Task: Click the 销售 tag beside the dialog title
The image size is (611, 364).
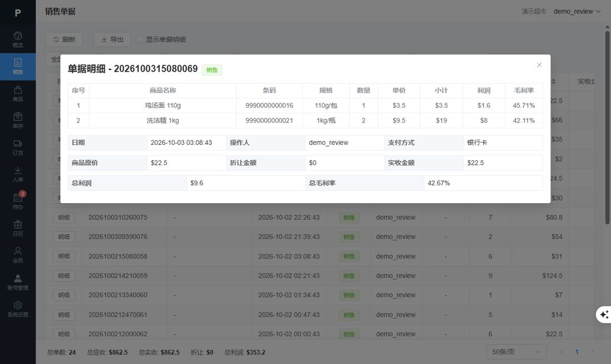Action: tap(212, 70)
